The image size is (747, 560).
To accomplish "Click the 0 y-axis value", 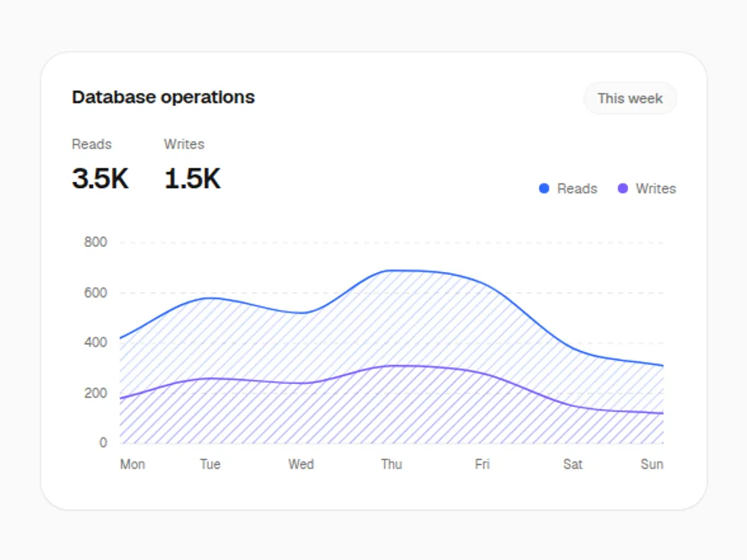I will (x=103, y=443).
